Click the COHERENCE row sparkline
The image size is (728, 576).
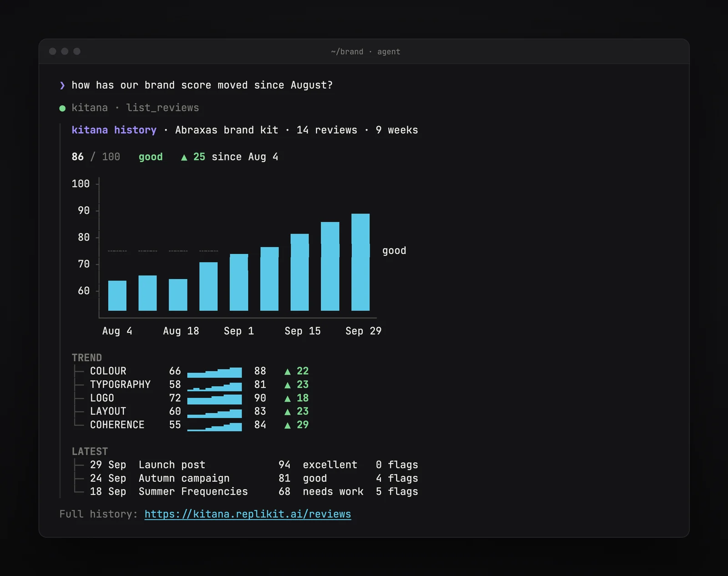(214, 426)
